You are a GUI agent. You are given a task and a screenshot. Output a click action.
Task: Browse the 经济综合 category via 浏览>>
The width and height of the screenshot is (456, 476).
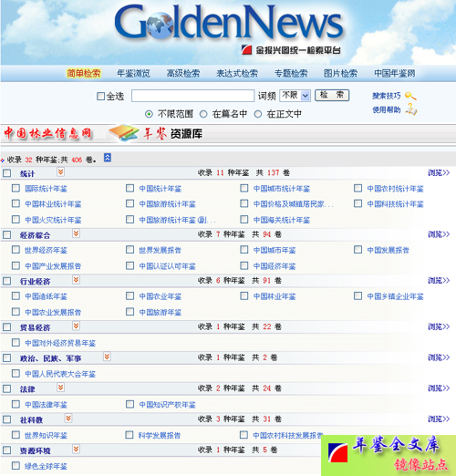pyautogui.click(x=439, y=234)
